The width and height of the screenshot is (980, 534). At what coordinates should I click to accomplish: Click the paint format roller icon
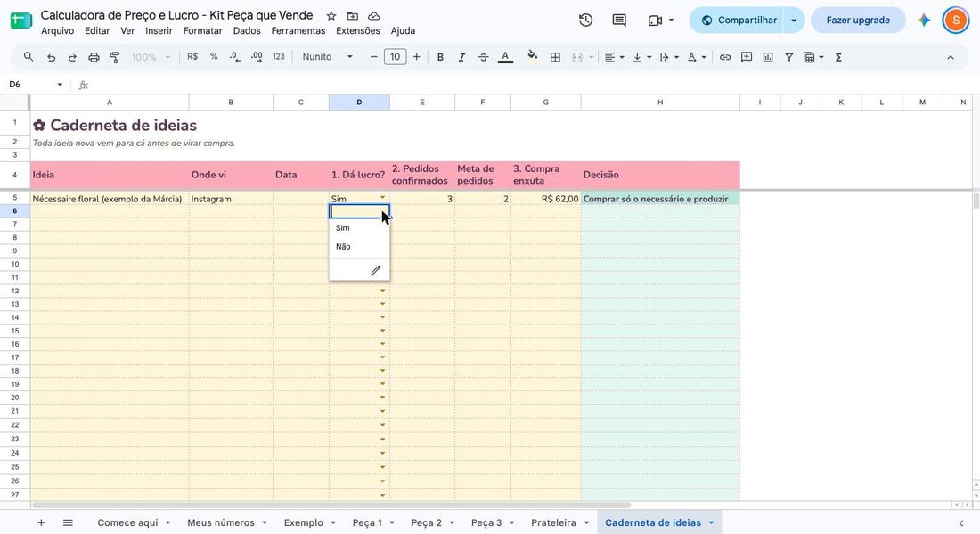click(x=115, y=57)
